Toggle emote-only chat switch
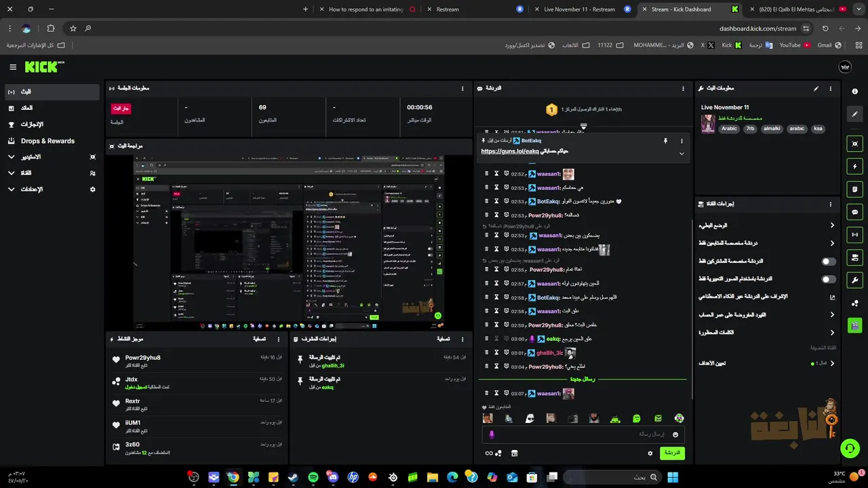Screen dimensions: 868x488 pyautogui.click(x=829, y=279)
